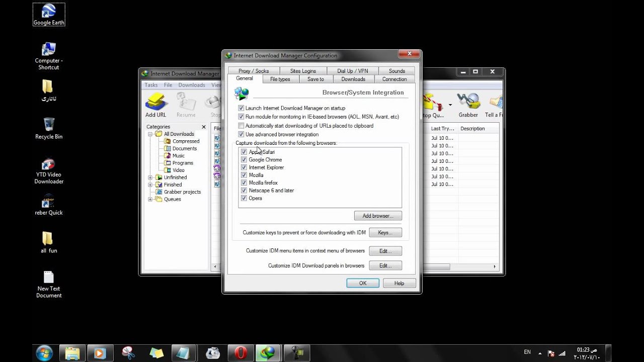Click the Resume toolbar icon in IDM
The width and height of the screenshot is (644, 362).
pos(186,105)
